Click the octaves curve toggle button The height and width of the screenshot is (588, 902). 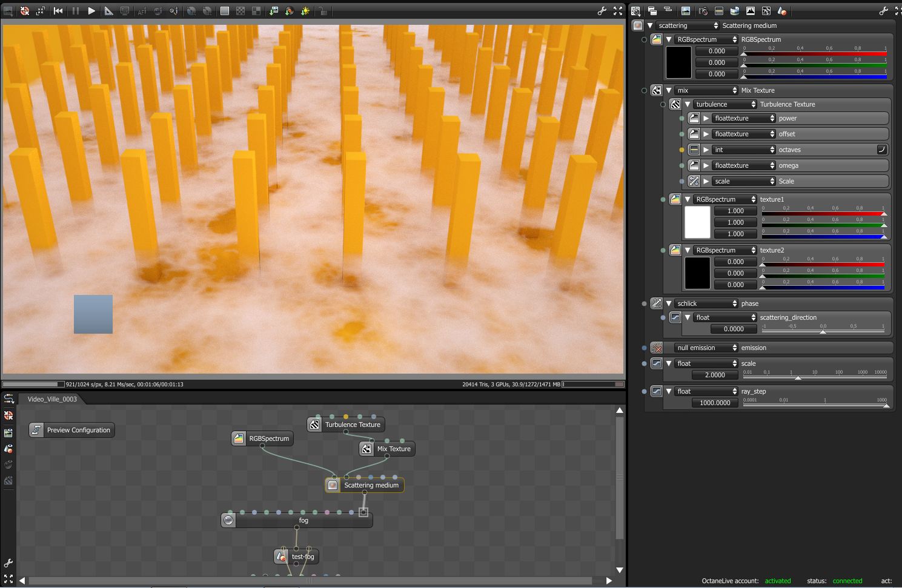click(x=882, y=150)
